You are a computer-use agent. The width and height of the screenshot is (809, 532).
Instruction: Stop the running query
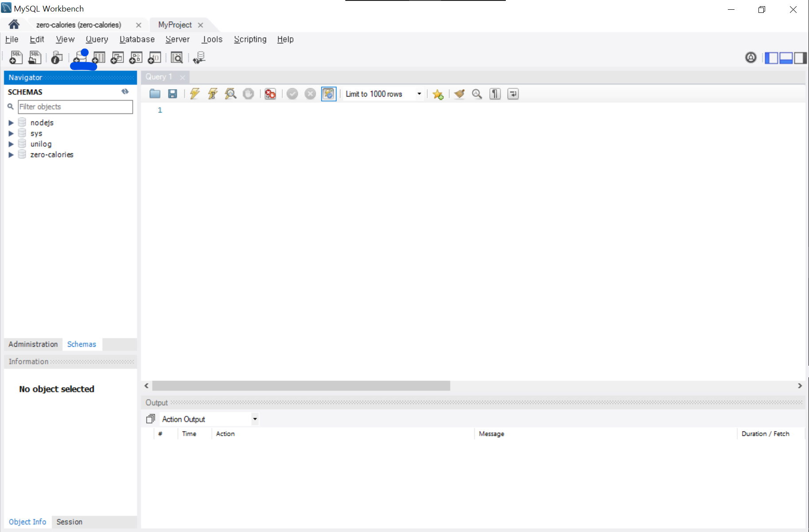[248, 94]
